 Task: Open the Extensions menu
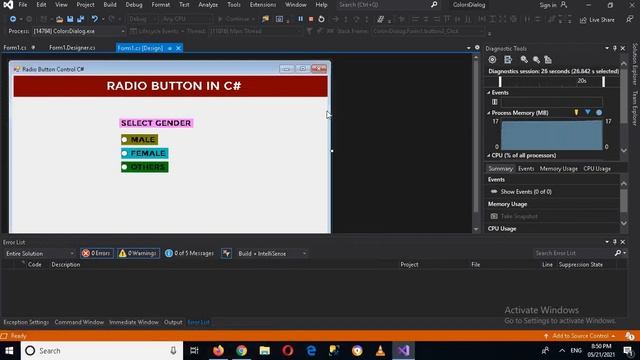[263, 5]
